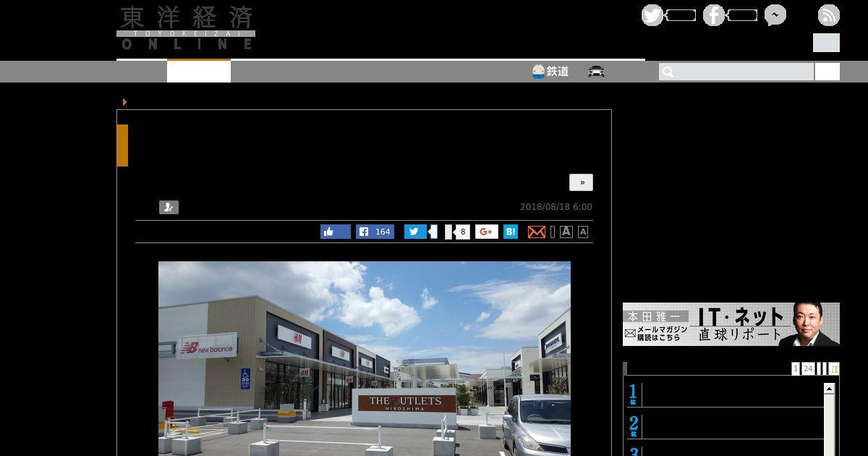Screen dimensions: 868x456
Task: Open ranking entry number 1
Action: (725, 394)
